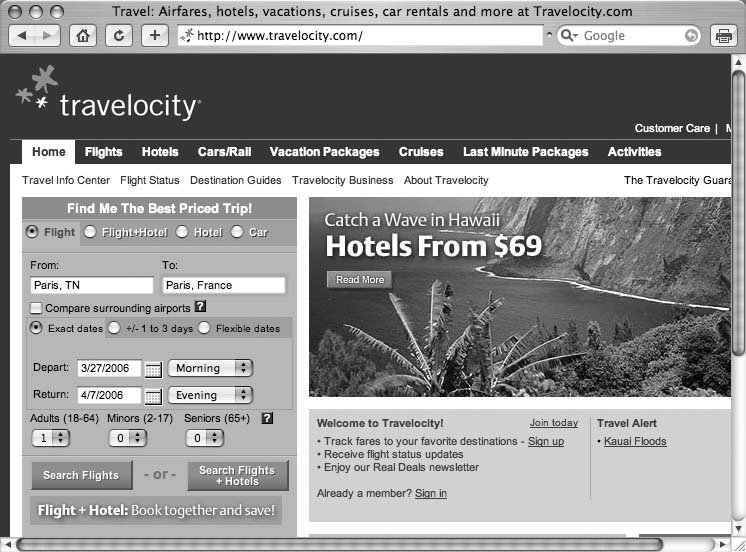The height and width of the screenshot is (552, 746).
Task: Open the Cars/Rail tab
Action: point(224,152)
